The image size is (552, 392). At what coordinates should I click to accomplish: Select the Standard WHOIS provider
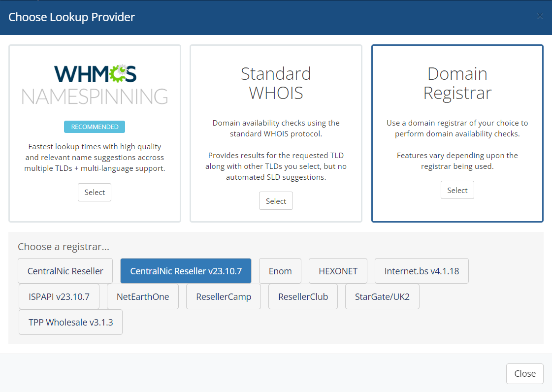pyautogui.click(x=276, y=201)
